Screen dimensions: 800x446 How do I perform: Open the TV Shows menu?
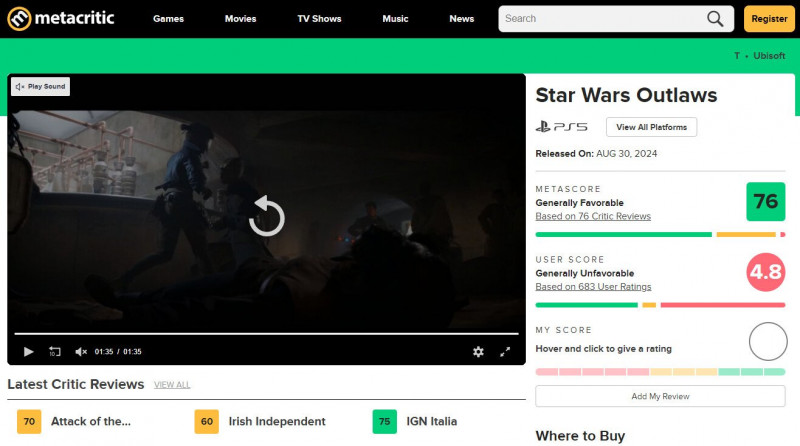click(x=319, y=18)
